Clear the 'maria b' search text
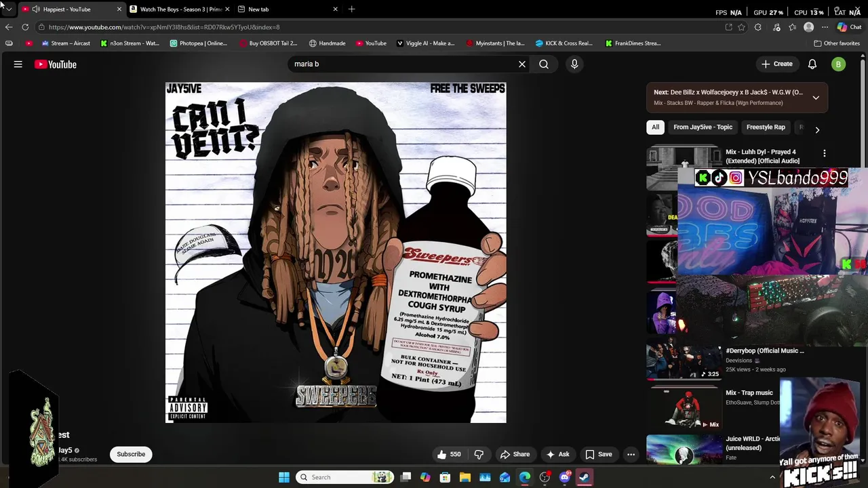This screenshot has width=868, height=488. coord(522,64)
